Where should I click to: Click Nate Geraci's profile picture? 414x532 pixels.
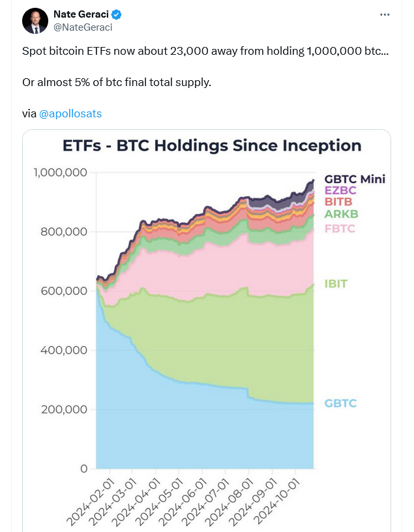tap(35, 20)
